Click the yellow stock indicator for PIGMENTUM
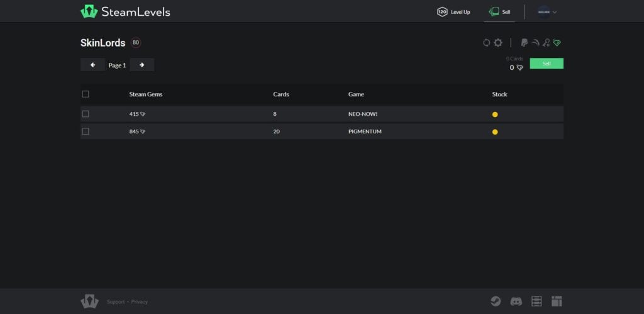Viewport: 644px width, 314px height. pos(495,132)
